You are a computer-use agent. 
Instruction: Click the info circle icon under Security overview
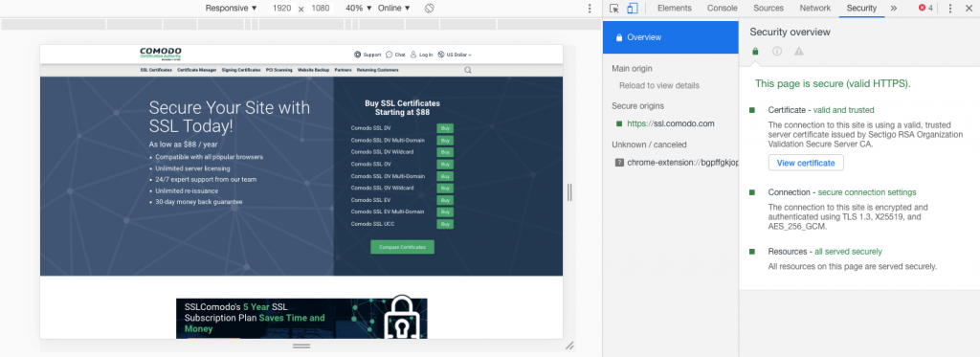click(777, 52)
